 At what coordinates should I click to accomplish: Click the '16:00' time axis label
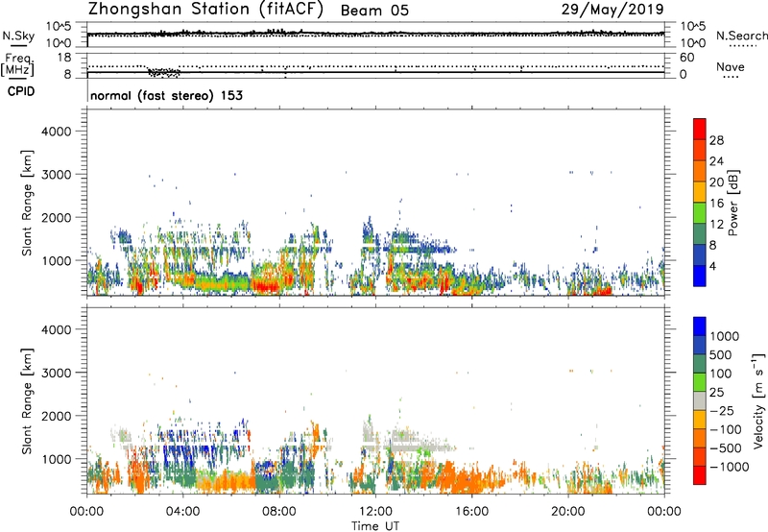click(x=471, y=512)
